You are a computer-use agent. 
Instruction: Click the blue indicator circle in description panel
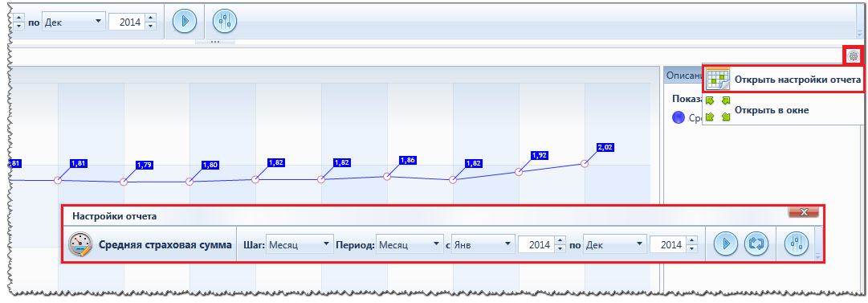coord(679,117)
